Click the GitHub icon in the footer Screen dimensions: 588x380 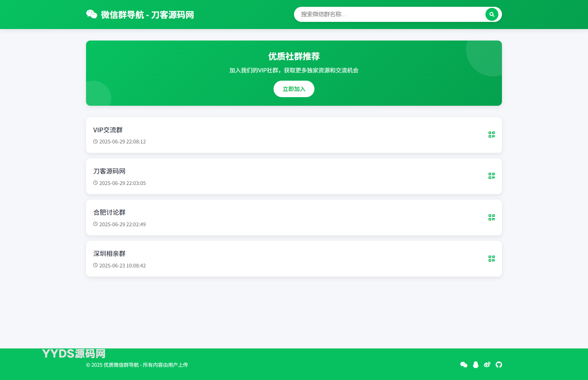click(x=499, y=365)
